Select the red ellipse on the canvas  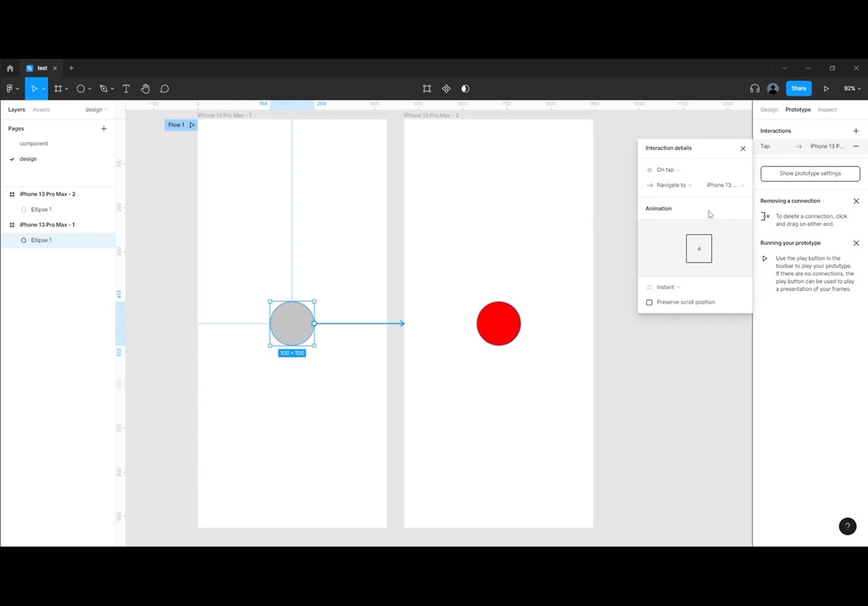coord(498,324)
